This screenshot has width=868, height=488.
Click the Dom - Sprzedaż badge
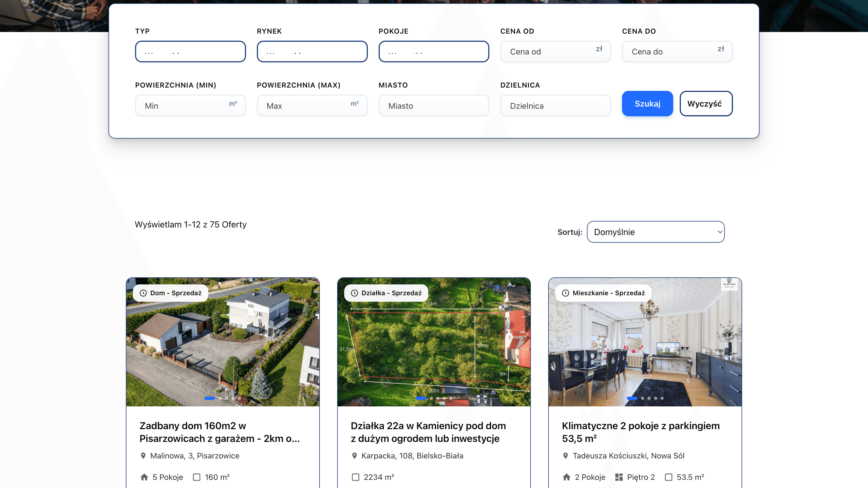pos(171,293)
